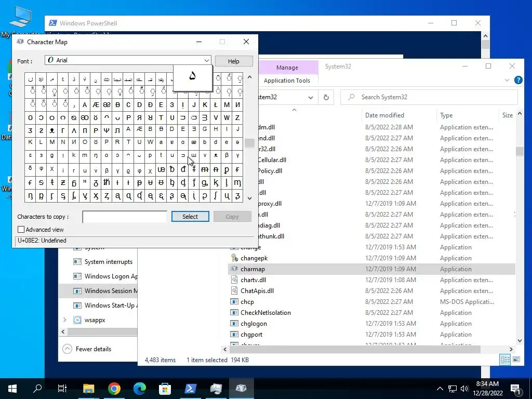Open File Explorer from the taskbar

[88, 388]
